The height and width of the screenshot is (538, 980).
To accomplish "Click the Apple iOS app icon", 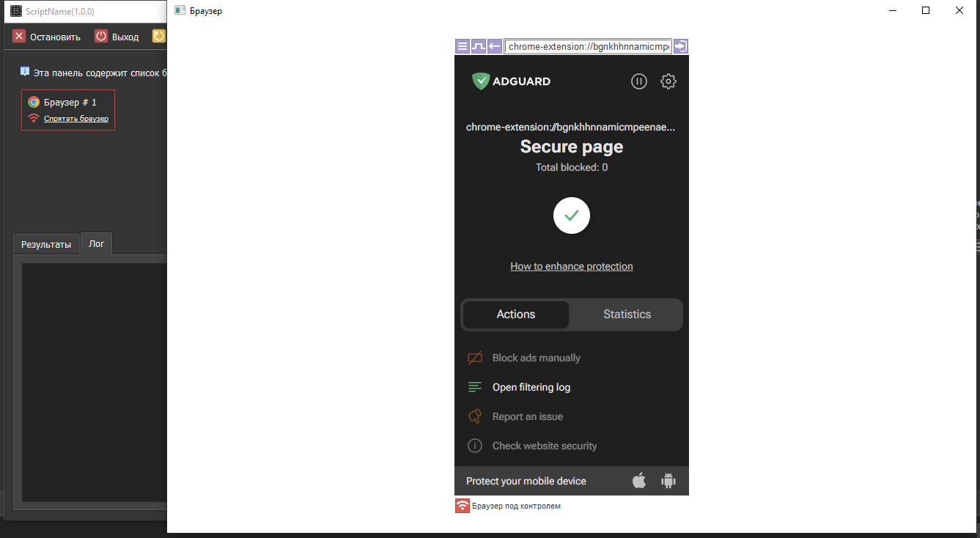I will point(639,481).
